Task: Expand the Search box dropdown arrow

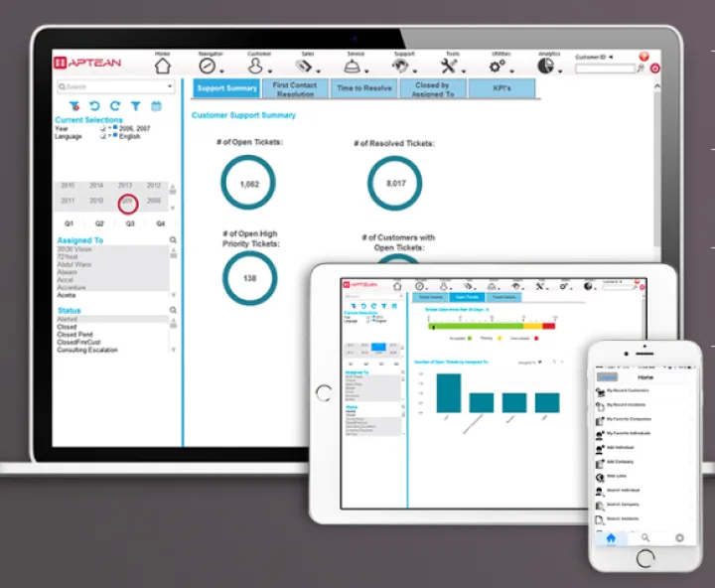Action: [x=170, y=87]
